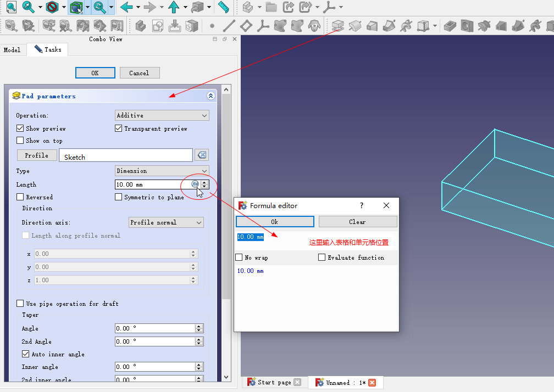Click Cancel in the Tasks panel

pos(139,72)
